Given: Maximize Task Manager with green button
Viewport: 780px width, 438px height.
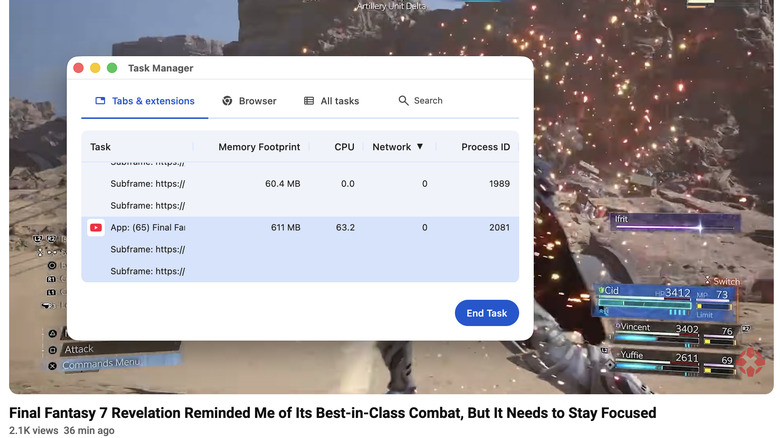Looking at the screenshot, I should coord(112,68).
